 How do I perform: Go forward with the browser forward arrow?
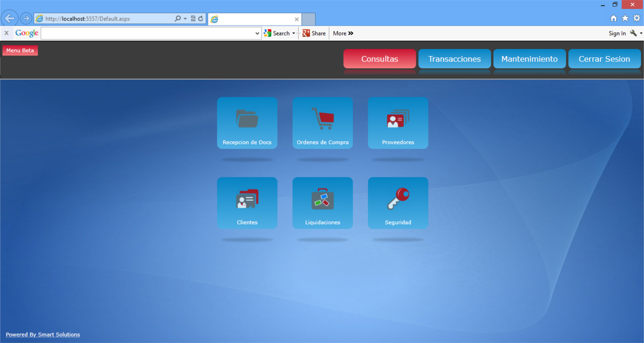tap(26, 19)
